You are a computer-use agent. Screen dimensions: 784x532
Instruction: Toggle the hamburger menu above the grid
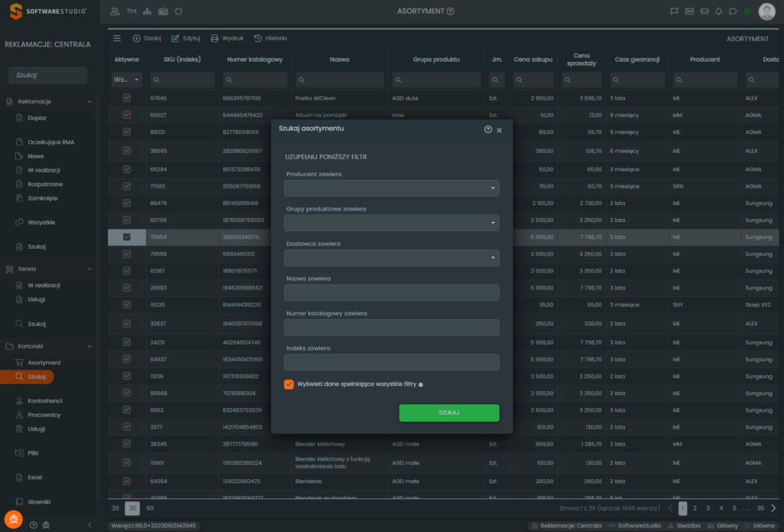pyautogui.click(x=117, y=38)
